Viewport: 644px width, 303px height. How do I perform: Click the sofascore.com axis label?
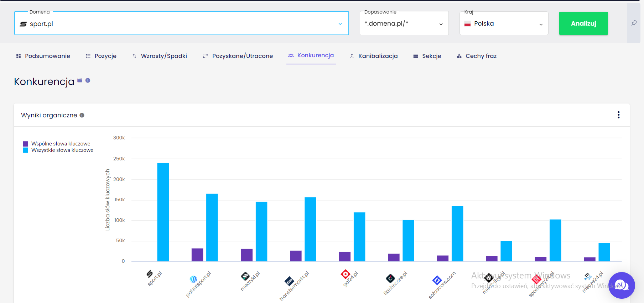[442, 285]
